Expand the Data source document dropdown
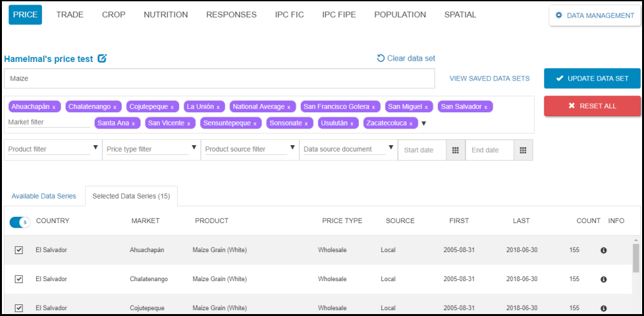The width and height of the screenshot is (644, 316). point(391,148)
